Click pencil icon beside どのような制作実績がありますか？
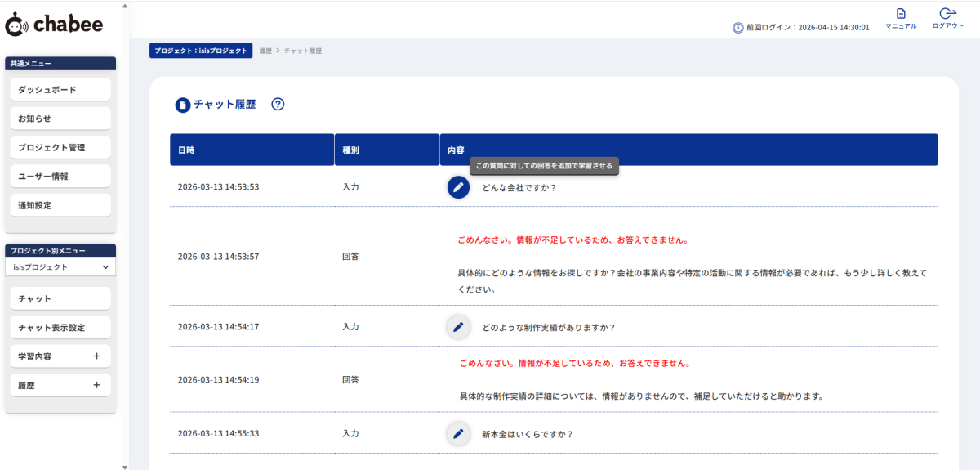 [x=458, y=327]
